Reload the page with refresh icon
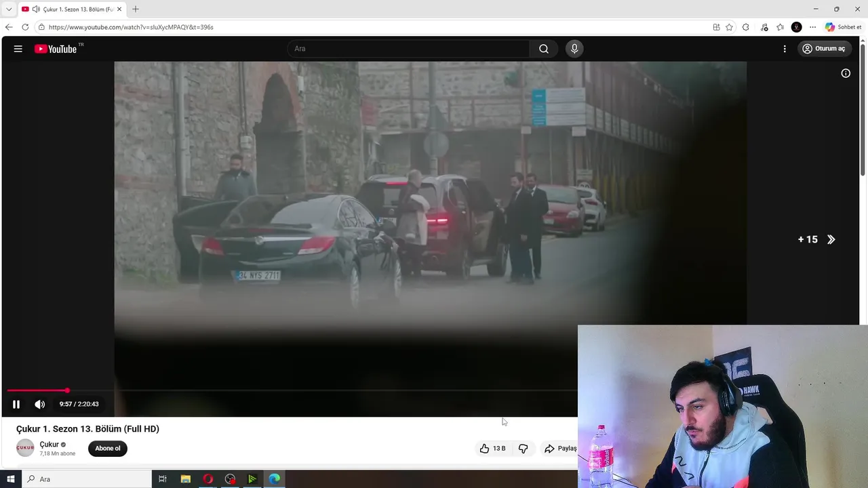The height and width of the screenshot is (488, 868). tap(25, 27)
